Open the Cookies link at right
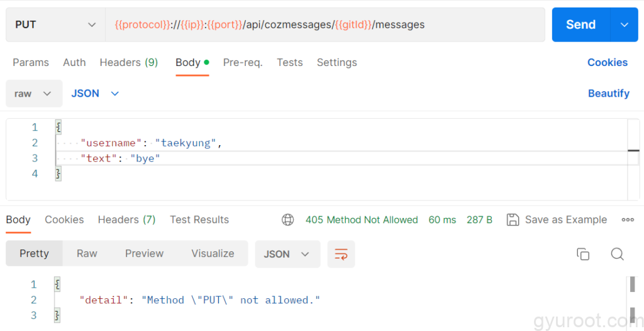This screenshot has height=331, width=644. (607, 62)
